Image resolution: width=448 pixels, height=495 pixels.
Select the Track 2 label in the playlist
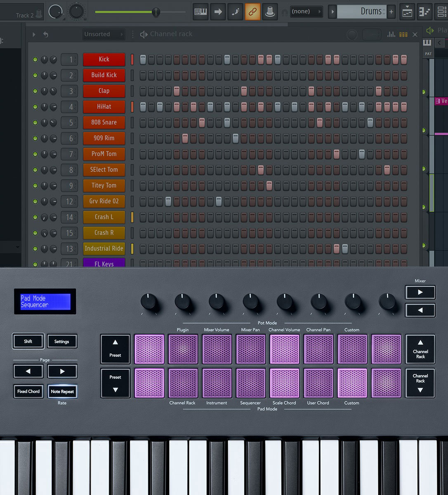coord(23,15)
